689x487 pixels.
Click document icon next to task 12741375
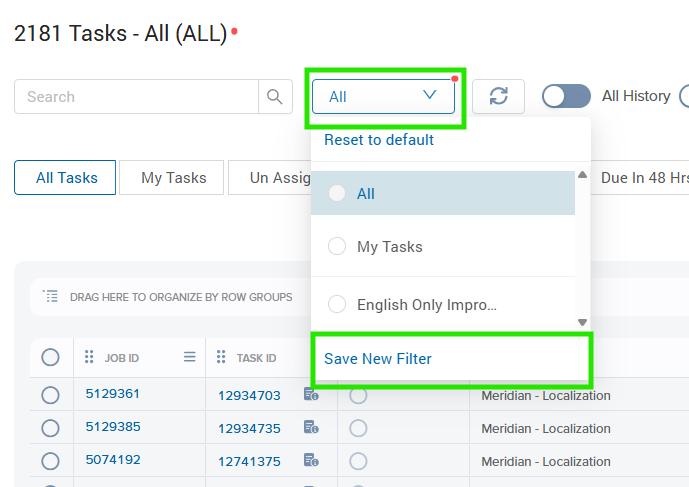pyautogui.click(x=311, y=460)
